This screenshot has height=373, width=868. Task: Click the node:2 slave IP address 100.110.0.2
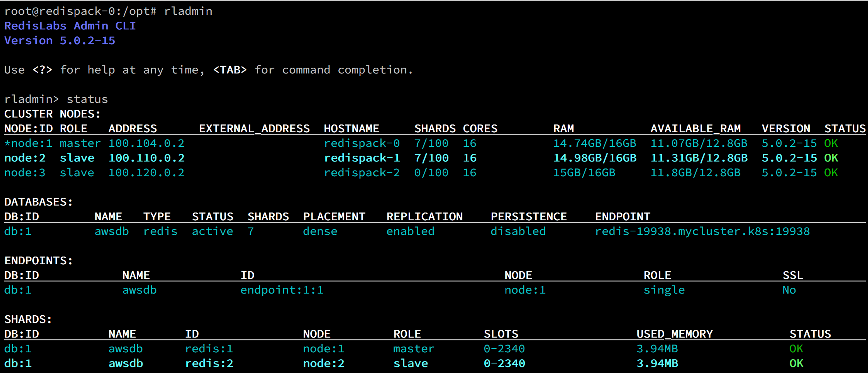146,158
